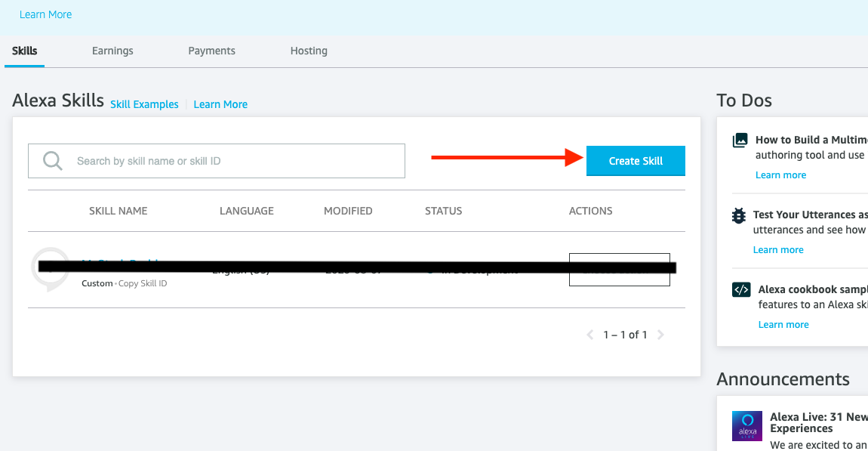Click the Test Your Utterances heading
868x451 pixels.
coord(811,215)
